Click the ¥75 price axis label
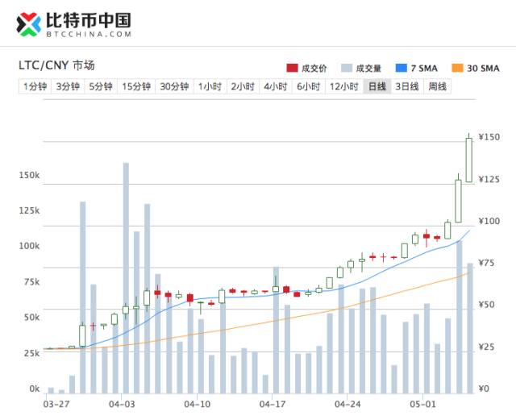The width and height of the screenshot is (516, 420). click(486, 263)
